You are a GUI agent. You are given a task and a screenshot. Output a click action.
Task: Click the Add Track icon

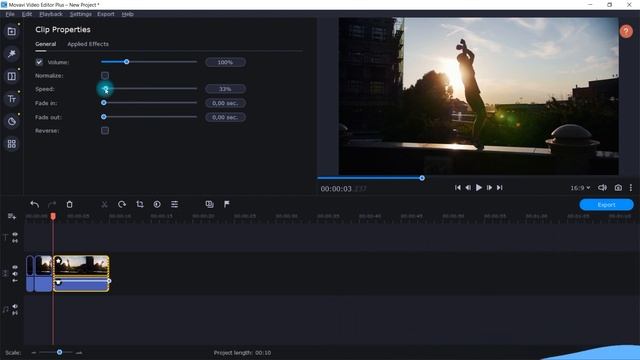[x=11, y=216]
